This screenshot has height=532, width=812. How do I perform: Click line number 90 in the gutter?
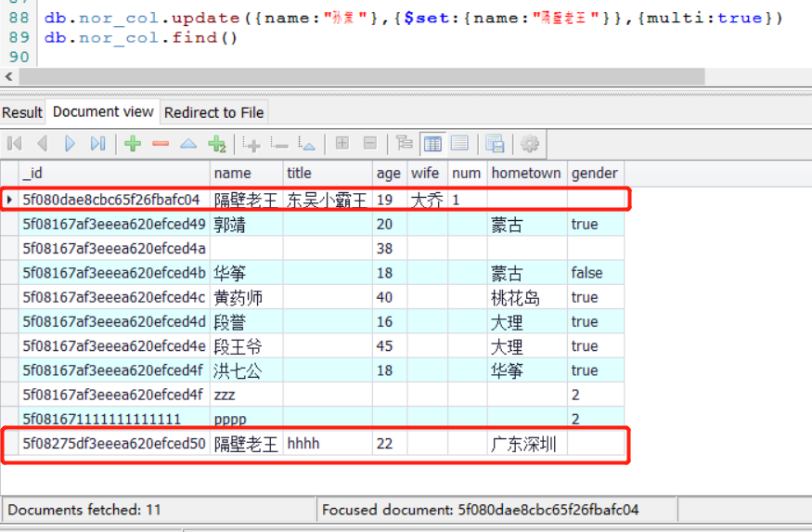pyautogui.click(x=19, y=57)
